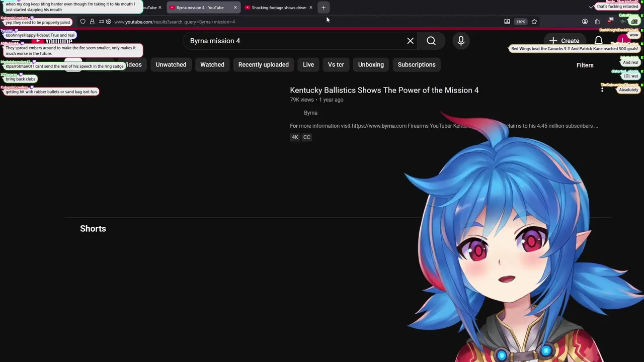The height and width of the screenshot is (362, 644).
Task: Click the CC badge on the video
Action: coord(306,137)
